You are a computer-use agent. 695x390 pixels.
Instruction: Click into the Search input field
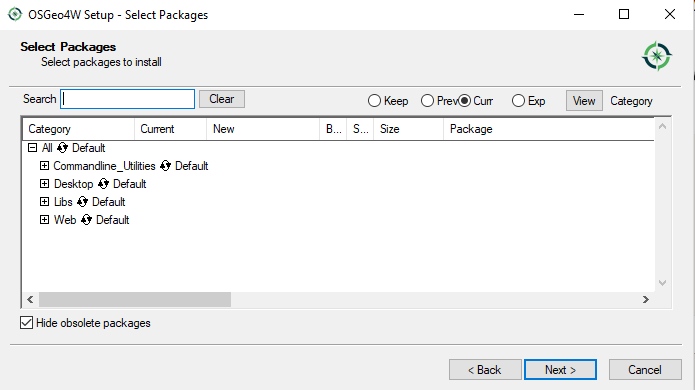[x=128, y=99]
